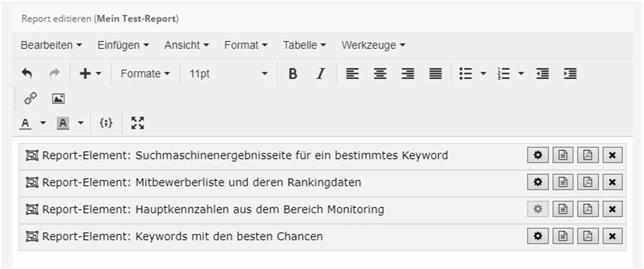Open the Bearbeiten menu
Image resolution: width=644 pixels, height=269 pixels.
51,45
